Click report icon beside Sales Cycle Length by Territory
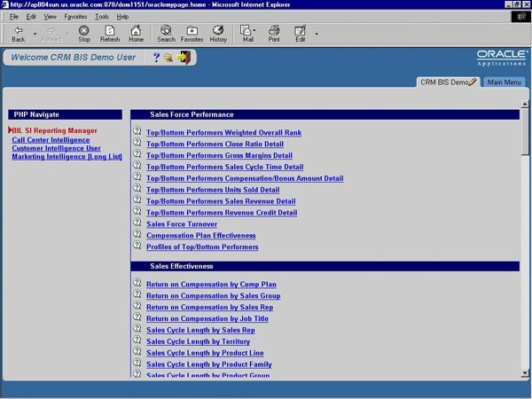The height and width of the screenshot is (399, 532). tap(137, 340)
